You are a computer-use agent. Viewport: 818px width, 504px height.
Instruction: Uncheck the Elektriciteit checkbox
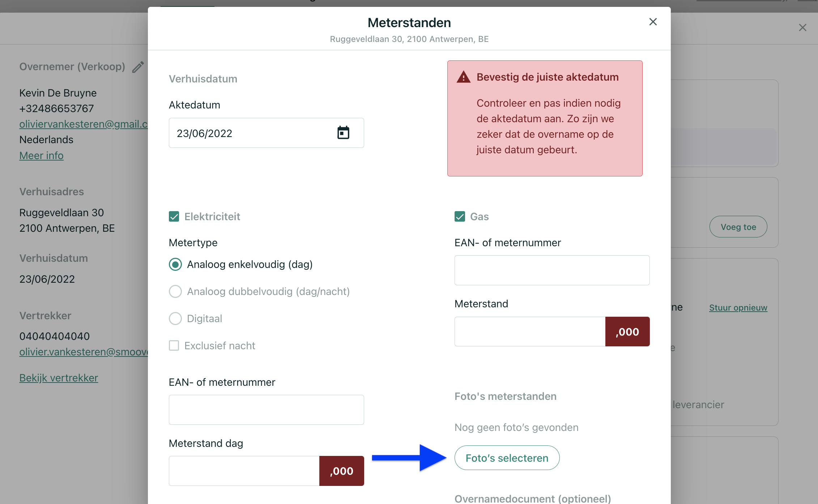pyautogui.click(x=174, y=217)
